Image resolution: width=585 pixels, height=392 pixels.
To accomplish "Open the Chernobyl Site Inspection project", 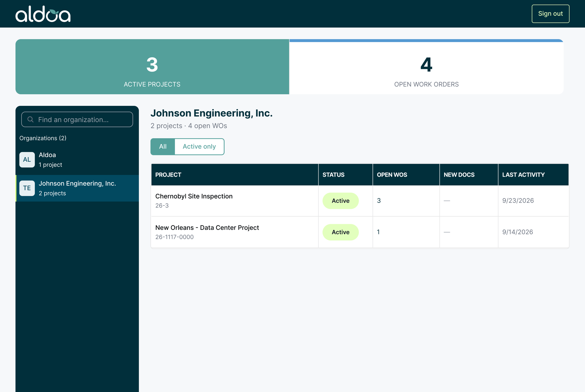I will click(194, 196).
